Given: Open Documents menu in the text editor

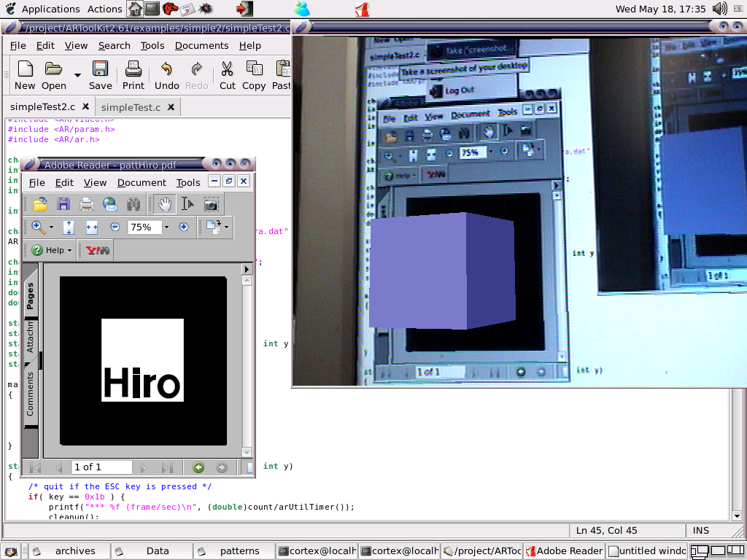Looking at the screenshot, I should pos(201,46).
